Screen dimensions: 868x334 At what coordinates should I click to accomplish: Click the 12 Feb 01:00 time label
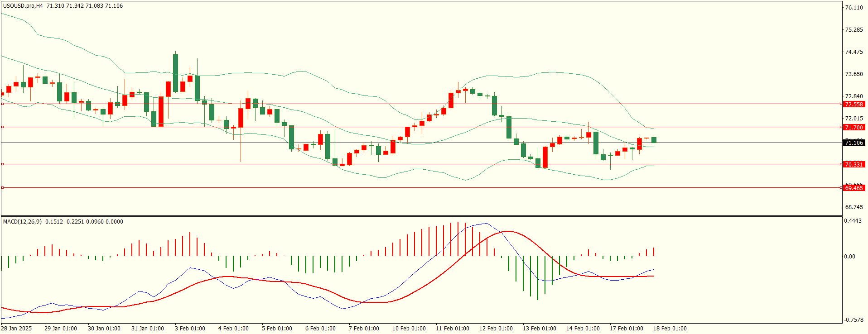pyautogui.click(x=496, y=329)
